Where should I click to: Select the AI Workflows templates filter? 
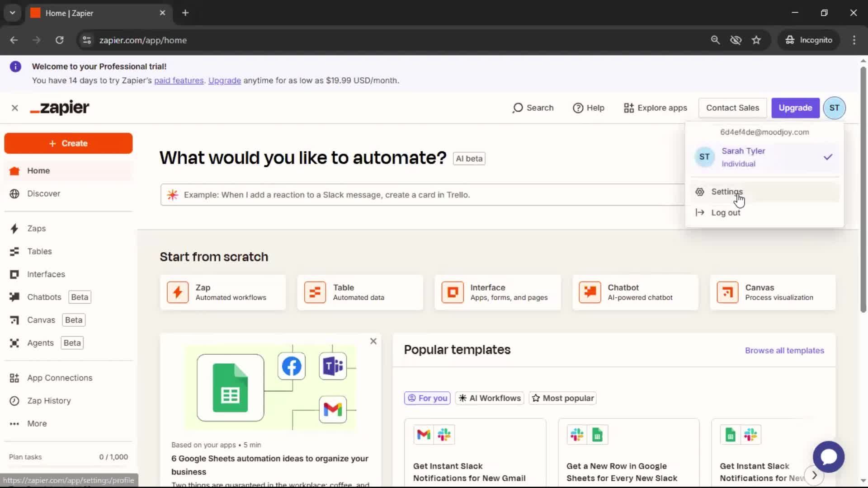pyautogui.click(x=490, y=398)
